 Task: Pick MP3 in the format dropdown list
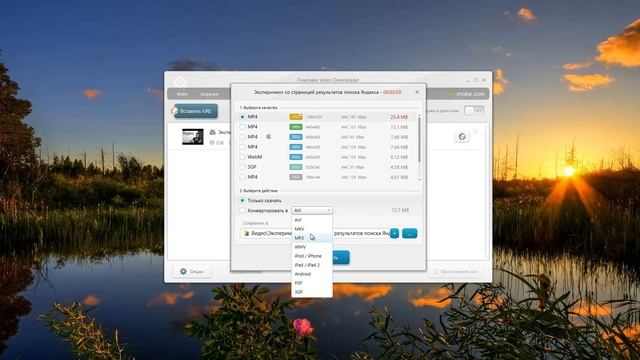pyautogui.click(x=312, y=238)
